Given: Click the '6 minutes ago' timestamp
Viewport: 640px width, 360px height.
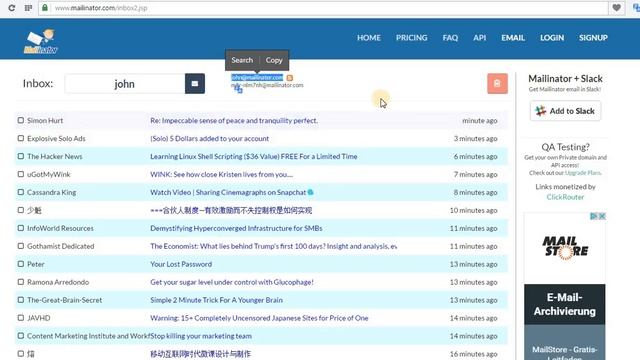Looking at the screenshot, I should coord(476,156).
